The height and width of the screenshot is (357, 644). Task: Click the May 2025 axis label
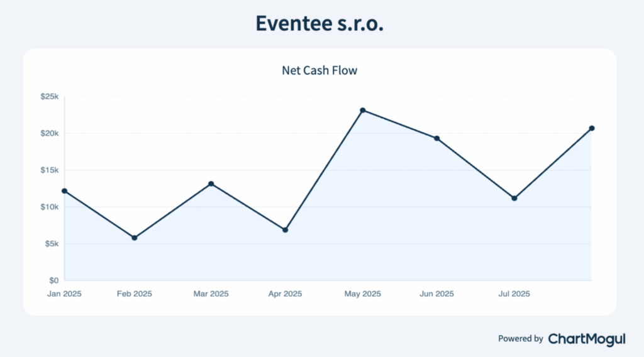[363, 294]
